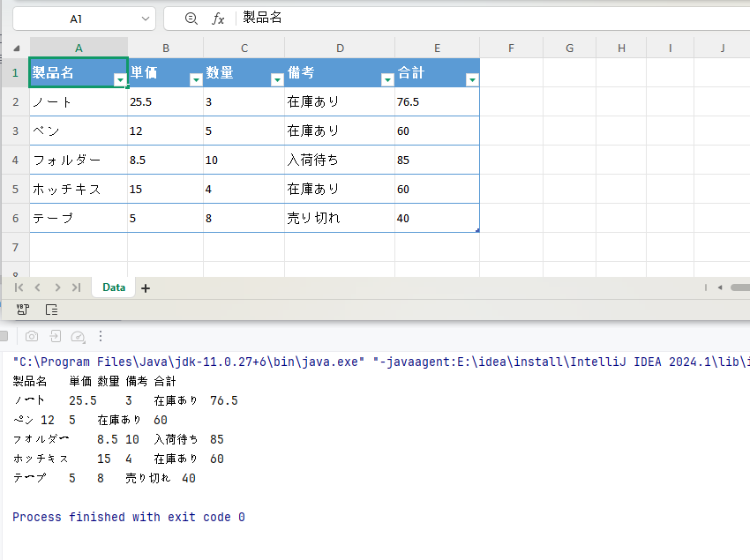Screen dimensions: 750x560
Task: Click total cell 40
Action: (437, 218)
